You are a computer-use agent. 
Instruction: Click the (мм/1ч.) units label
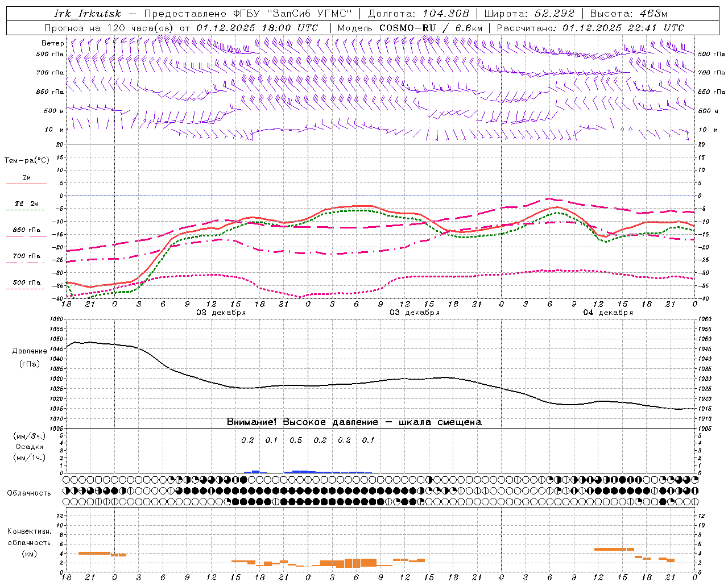(x=29, y=458)
